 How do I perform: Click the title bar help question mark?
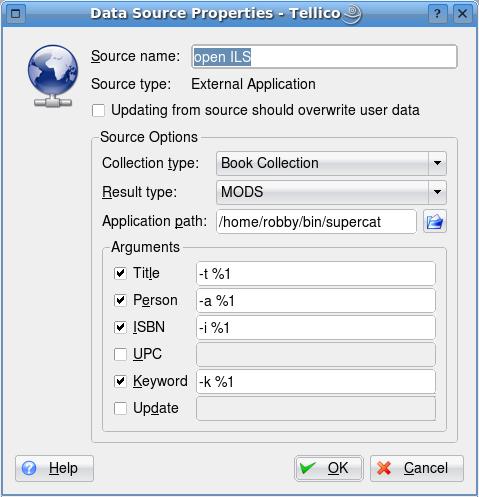pos(437,14)
